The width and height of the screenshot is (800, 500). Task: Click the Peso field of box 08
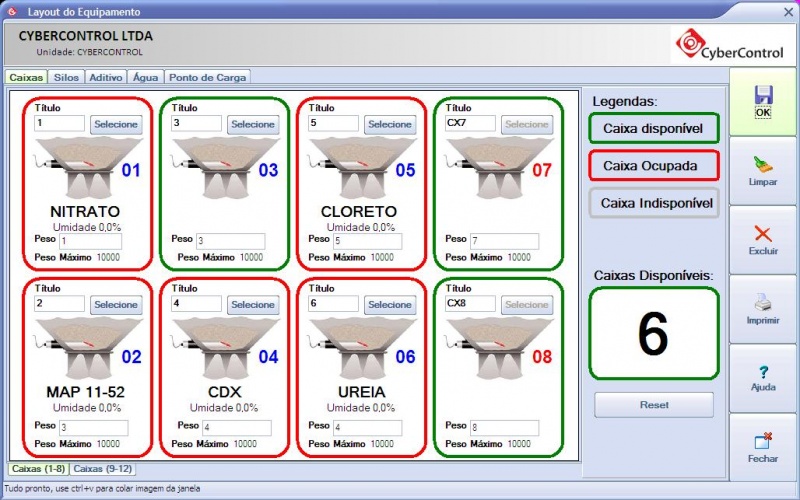tap(504, 428)
